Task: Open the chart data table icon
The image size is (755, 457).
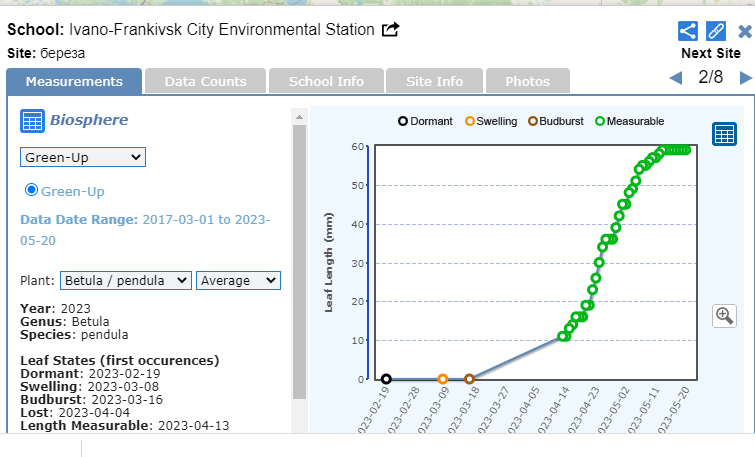Action: (x=724, y=134)
